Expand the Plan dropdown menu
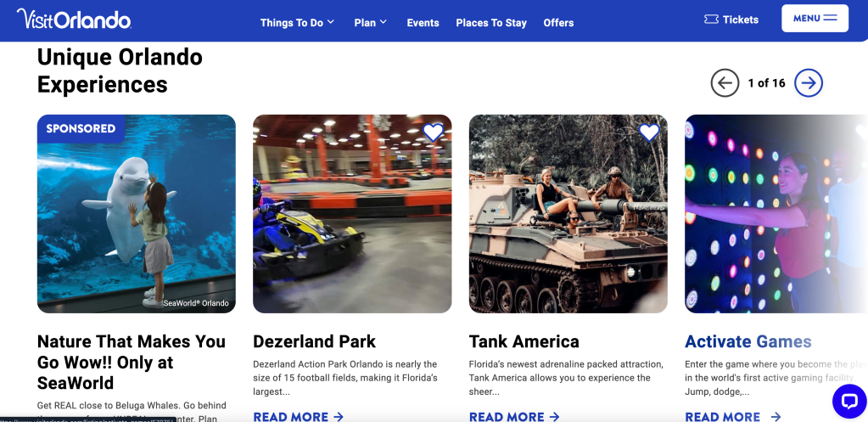This screenshot has height=422, width=868. (x=370, y=23)
